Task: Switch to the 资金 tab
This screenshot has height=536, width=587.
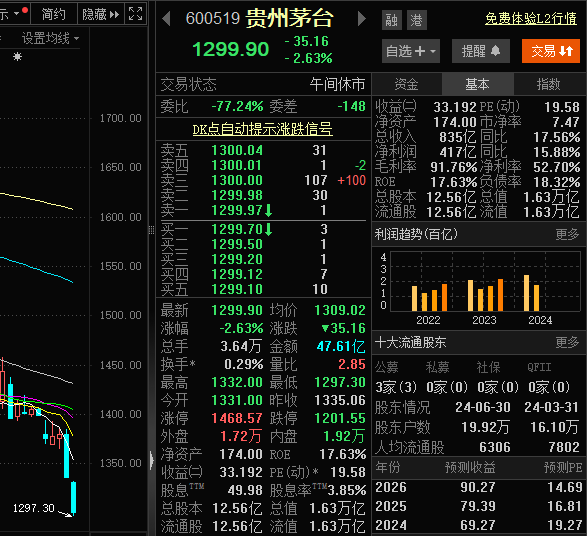Action: click(406, 84)
